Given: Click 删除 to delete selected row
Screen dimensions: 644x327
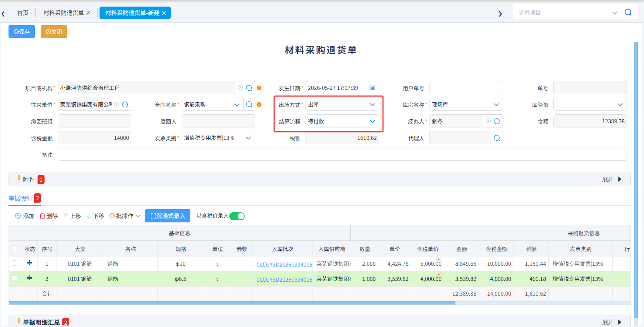Looking at the screenshot, I should [49, 216].
